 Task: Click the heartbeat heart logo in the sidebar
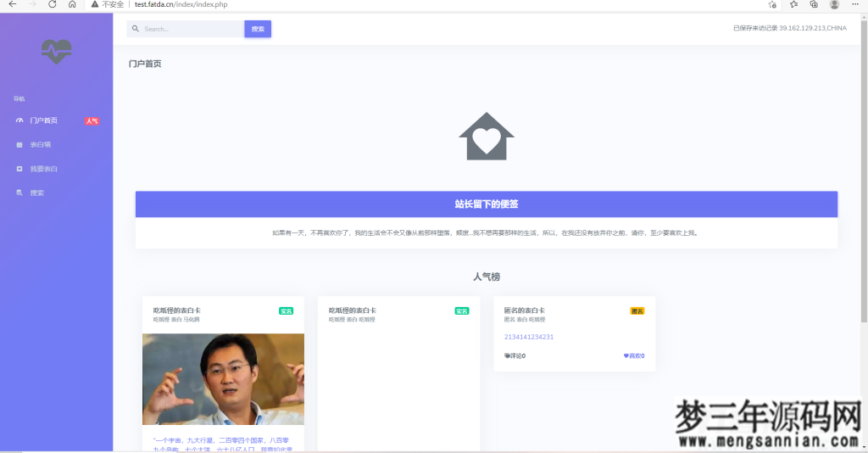[x=57, y=52]
